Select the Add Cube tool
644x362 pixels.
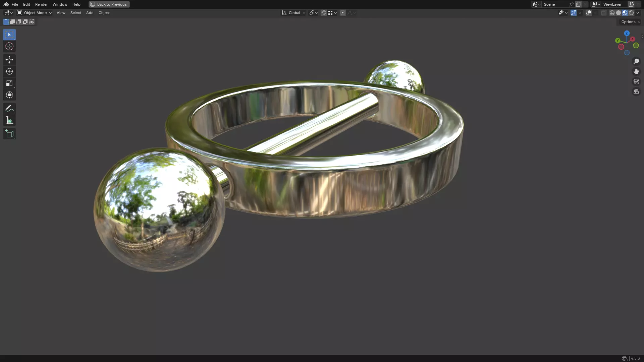pyautogui.click(x=9, y=134)
